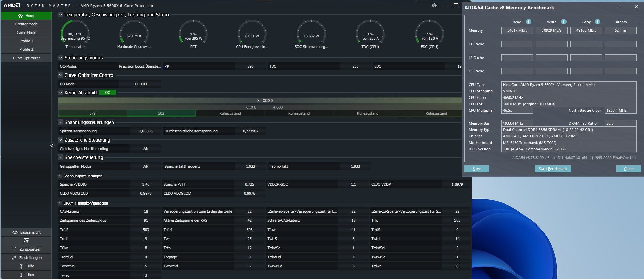Click the Home house icon

tap(20, 16)
